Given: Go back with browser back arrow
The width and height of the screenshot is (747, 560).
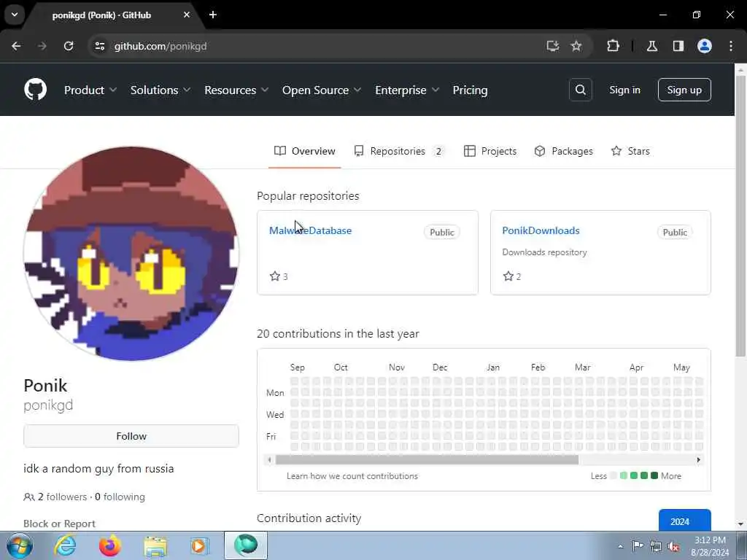Looking at the screenshot, I should (x=16, y=46).
